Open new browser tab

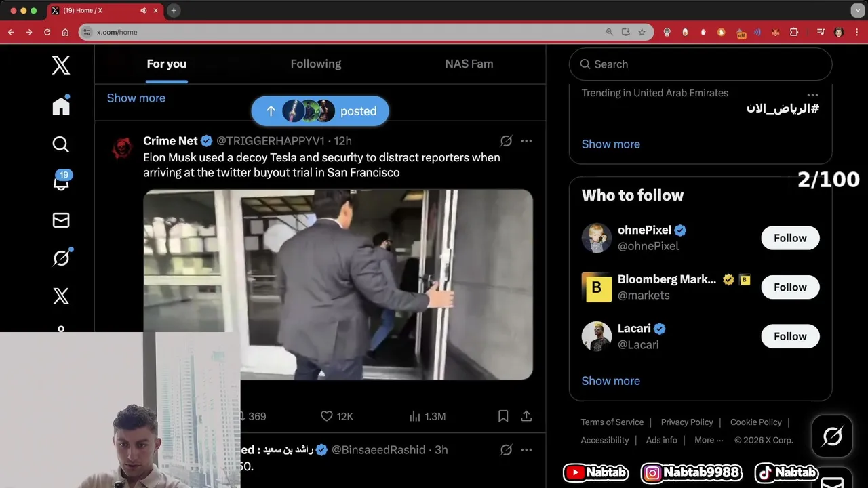[174, 11]
